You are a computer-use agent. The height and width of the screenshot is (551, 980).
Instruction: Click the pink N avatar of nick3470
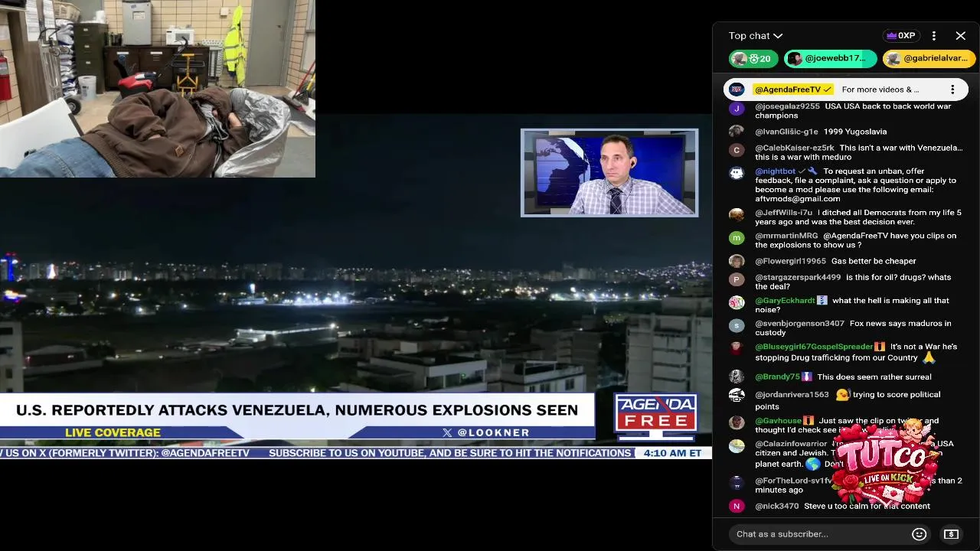(x=737, y=506)
